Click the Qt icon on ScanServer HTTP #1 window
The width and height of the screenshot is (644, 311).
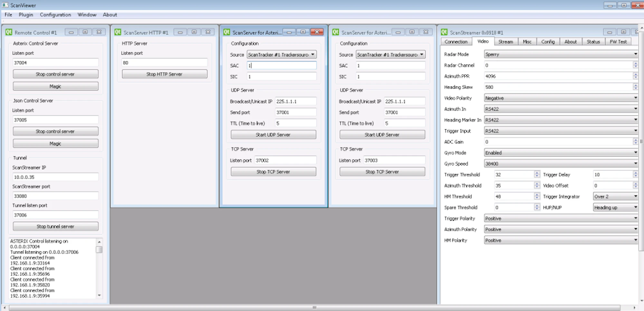[x=118, y=32]
